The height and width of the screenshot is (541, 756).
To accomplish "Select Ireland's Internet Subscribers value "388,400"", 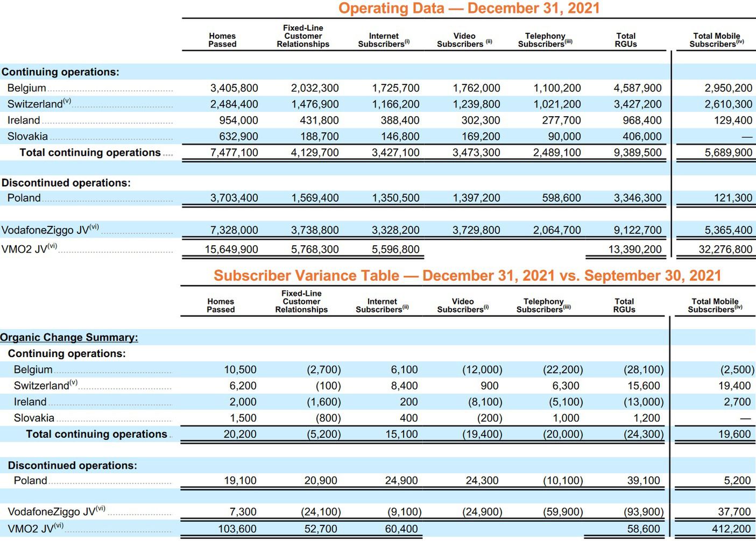I will click(x=400, y=120).
